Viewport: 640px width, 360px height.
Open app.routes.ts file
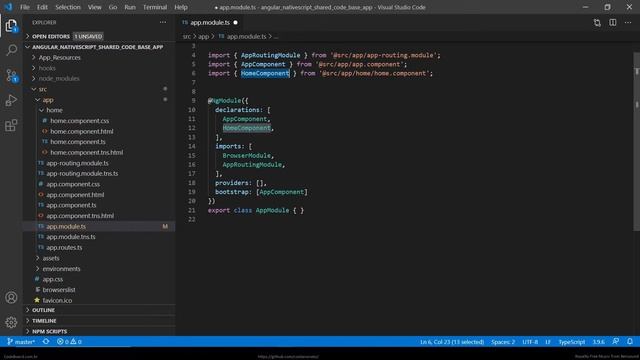click(x=99, y=247)
